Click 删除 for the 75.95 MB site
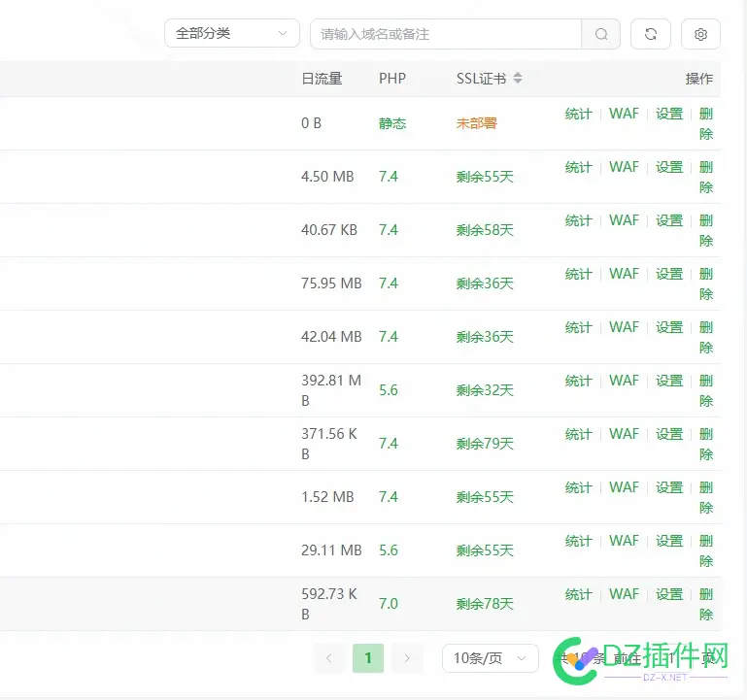The image size is (747, 700). coord(706,283)
